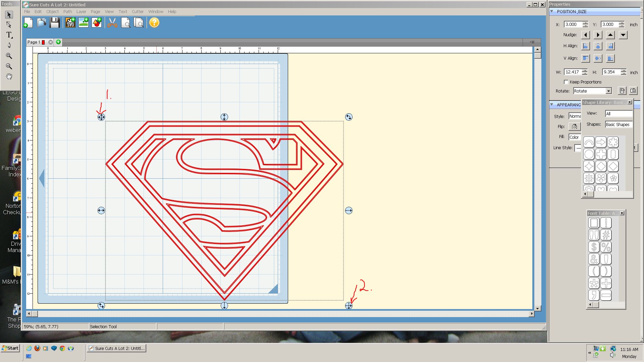644x362 pixels.
Task: Click the Page 1 red color swatch
Action: pyautogui.click(x=43, y=42)
